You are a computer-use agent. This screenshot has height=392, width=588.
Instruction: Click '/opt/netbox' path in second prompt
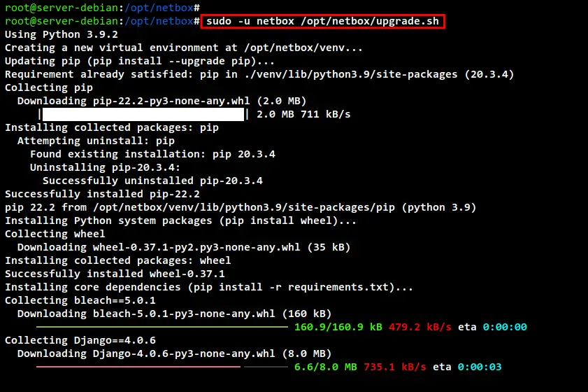[x=159, y=21]
